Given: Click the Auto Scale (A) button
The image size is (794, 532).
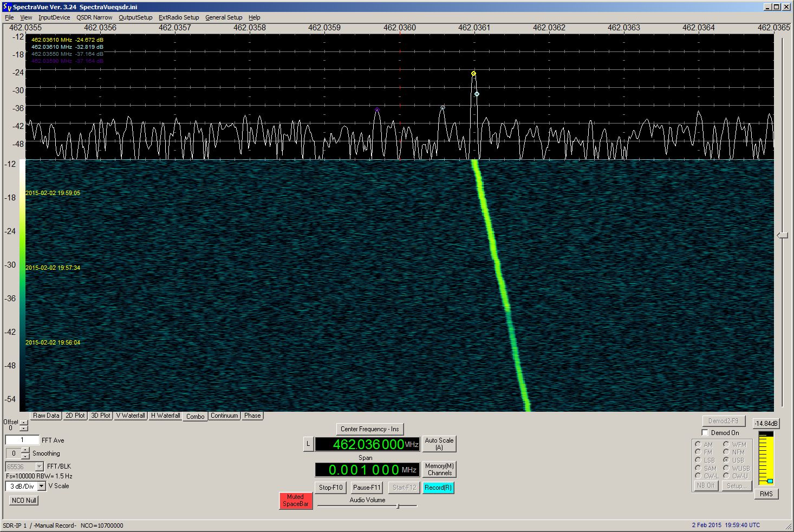Looking at the screenshot, I should (x=439, y=444).
